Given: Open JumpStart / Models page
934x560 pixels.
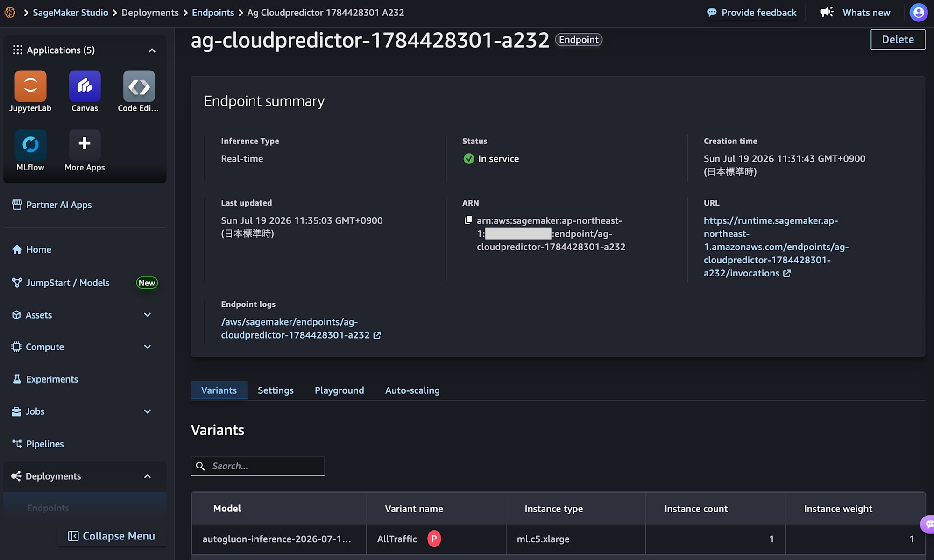Looking at the screenshot, I should point(68,283).
